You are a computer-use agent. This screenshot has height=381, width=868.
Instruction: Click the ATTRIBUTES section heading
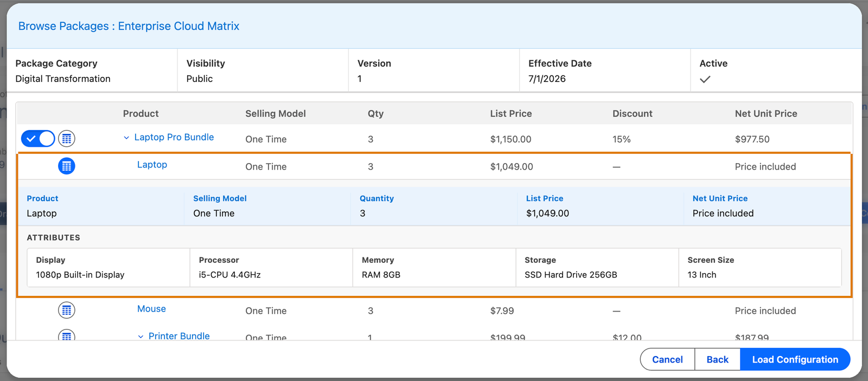click(53, 237)
